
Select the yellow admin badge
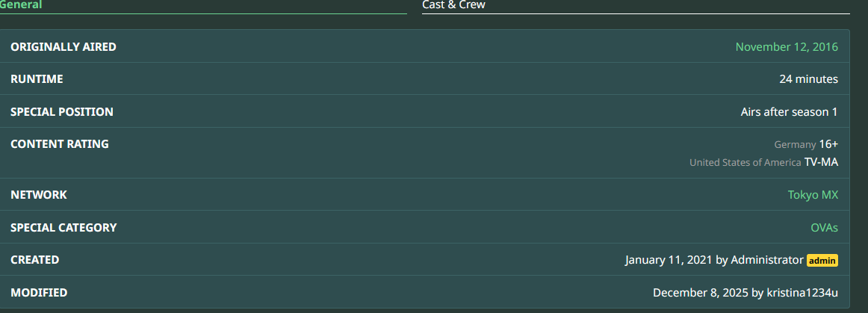[x=822, y=261]
